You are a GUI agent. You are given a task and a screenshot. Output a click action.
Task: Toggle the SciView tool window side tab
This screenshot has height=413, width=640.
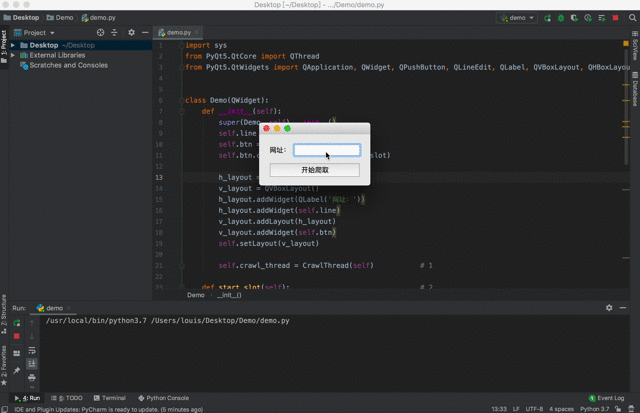(x=635, y=46)
